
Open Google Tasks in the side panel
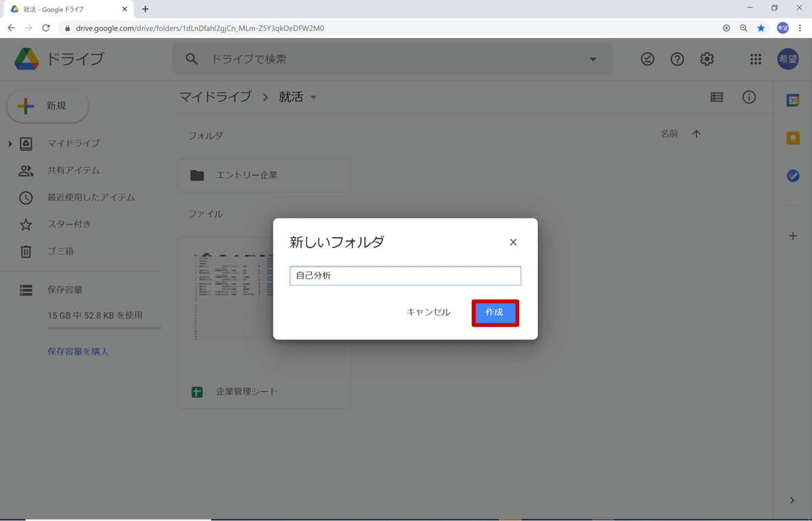coord(792,175)
